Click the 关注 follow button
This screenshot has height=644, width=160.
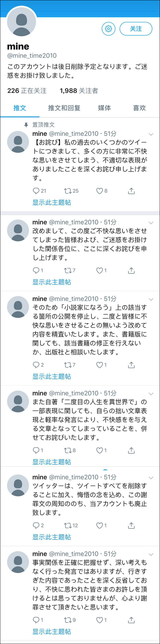click(x=136, y=29)
